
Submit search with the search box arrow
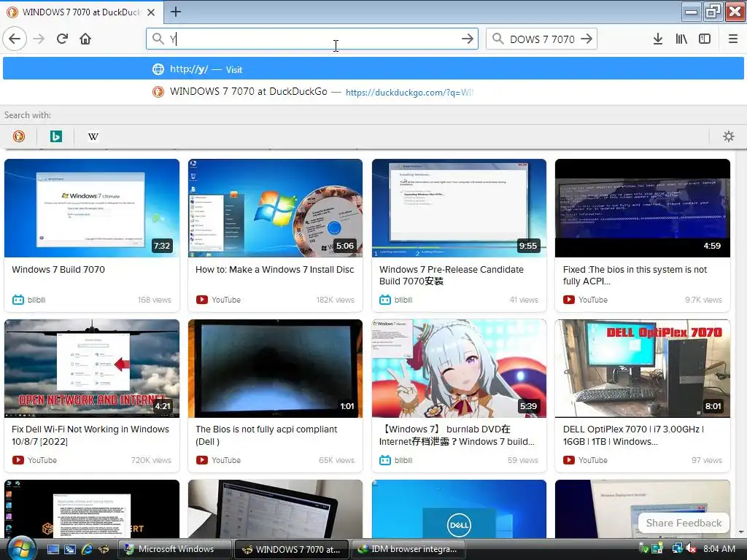(x=587, y=39)
